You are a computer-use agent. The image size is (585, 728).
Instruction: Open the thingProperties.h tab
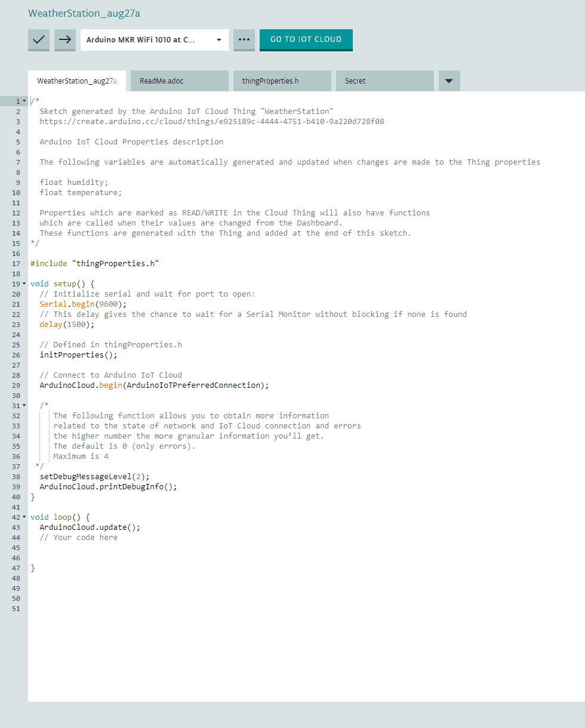point(282,80)
